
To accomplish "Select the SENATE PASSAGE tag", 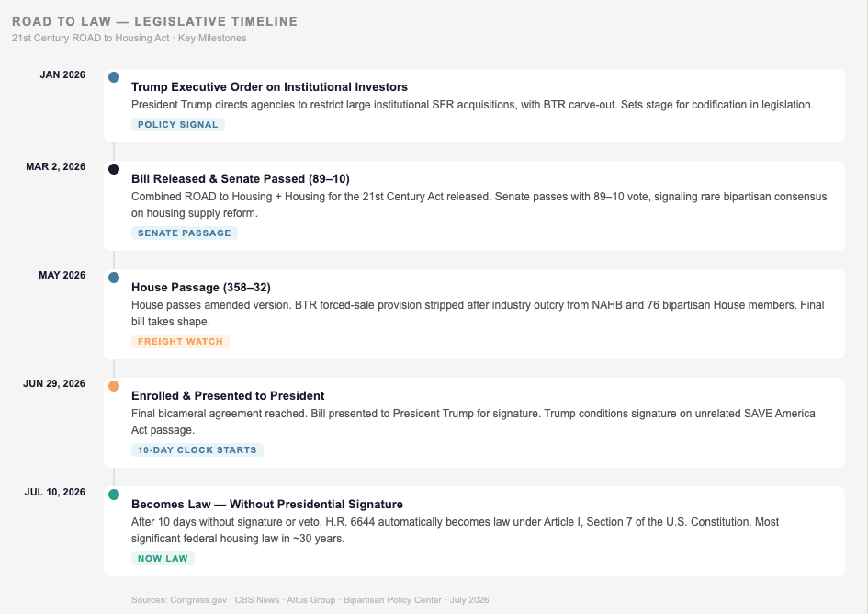I will pyautogui.click(x=185, y=233).
